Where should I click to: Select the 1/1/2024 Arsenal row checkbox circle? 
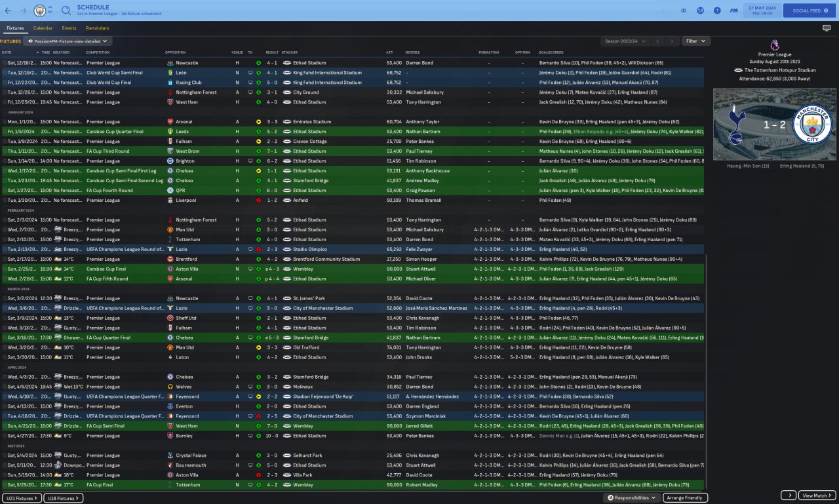pyautogui.click(x=4, y=122)
